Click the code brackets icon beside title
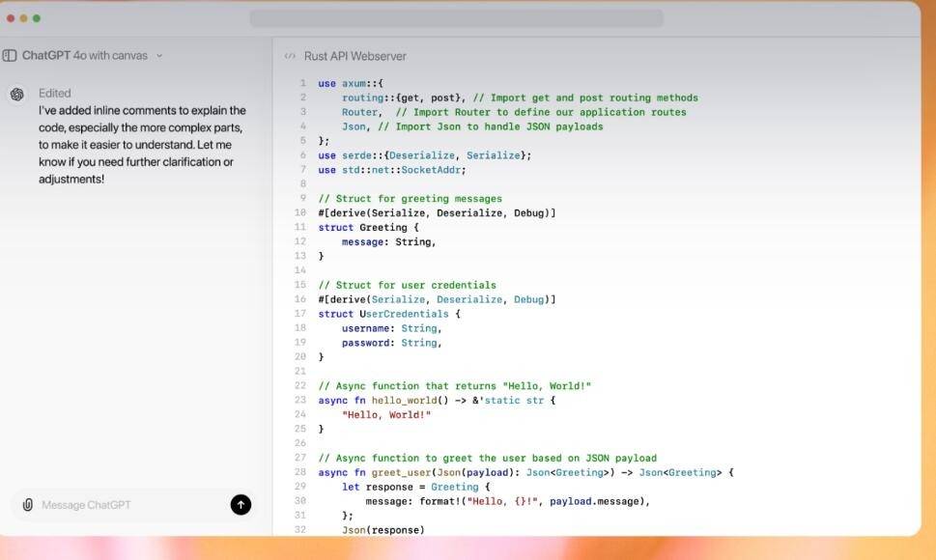The width and height of the screenshot is (936, 560). [290, 56]
